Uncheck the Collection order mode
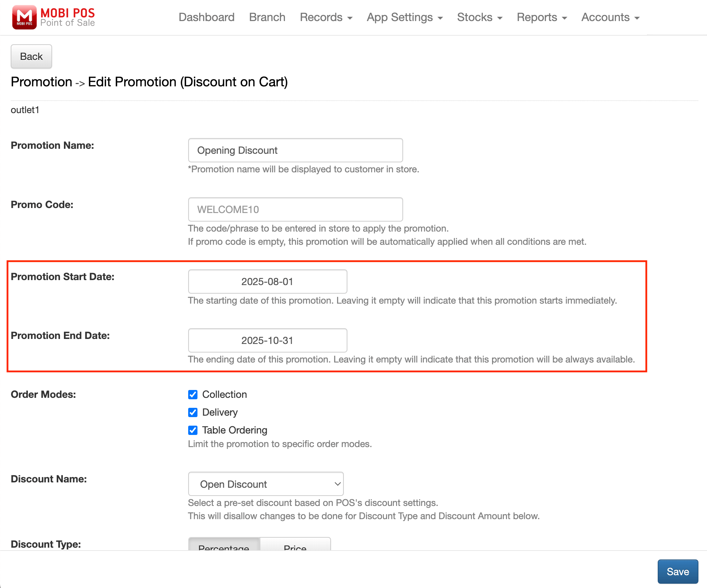Screen dimensions: 707x588 click(x=193, y=395)
